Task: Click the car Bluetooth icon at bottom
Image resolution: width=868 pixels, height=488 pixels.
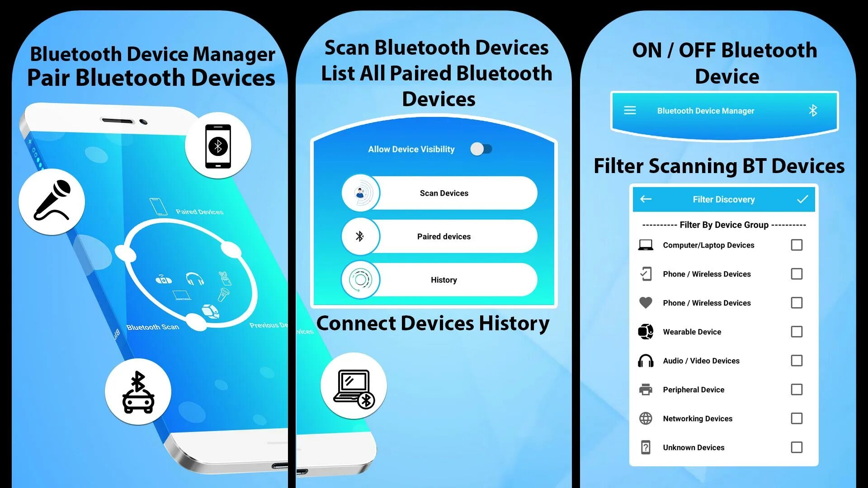Action: point(137,391)
